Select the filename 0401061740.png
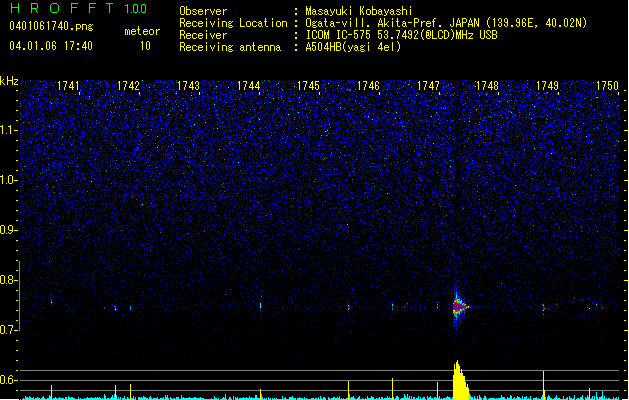 click(x=51, y=26)
